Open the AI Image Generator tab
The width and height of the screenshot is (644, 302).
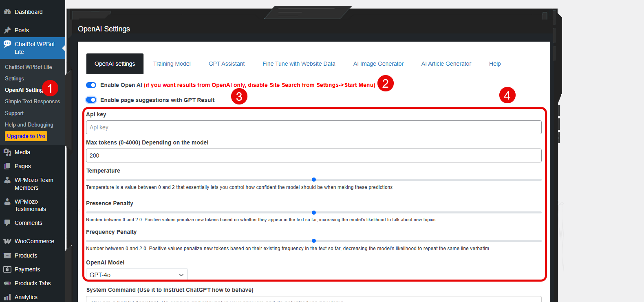[x=378, y=64]
